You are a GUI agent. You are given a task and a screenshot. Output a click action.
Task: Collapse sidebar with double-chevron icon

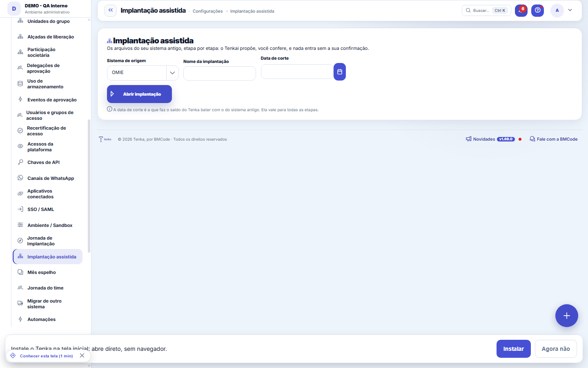110,10
